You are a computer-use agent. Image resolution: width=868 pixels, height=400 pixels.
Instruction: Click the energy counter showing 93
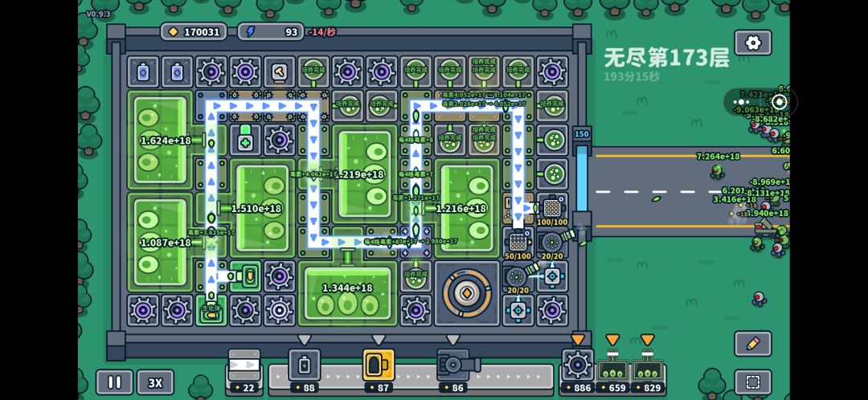[x=271, y=31]
